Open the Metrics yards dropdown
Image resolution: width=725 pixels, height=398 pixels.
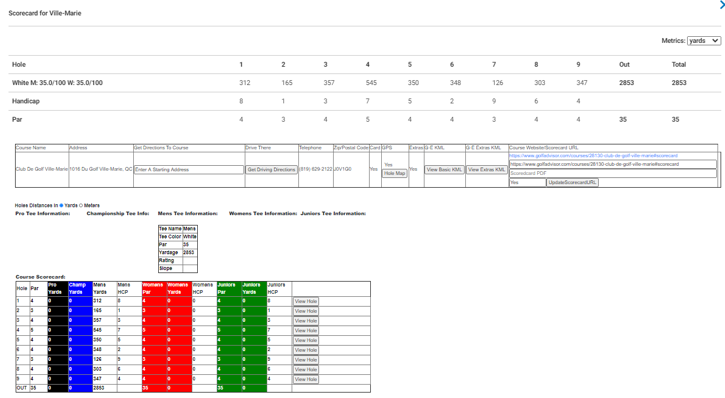click(x=704, y=41)
